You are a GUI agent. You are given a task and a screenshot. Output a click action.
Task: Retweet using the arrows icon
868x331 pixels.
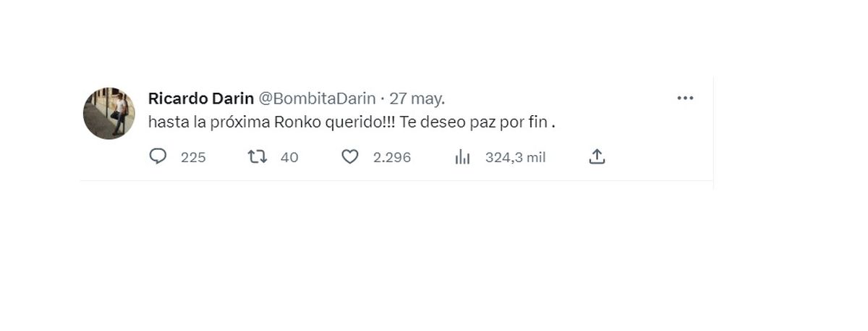coord(258,156)
